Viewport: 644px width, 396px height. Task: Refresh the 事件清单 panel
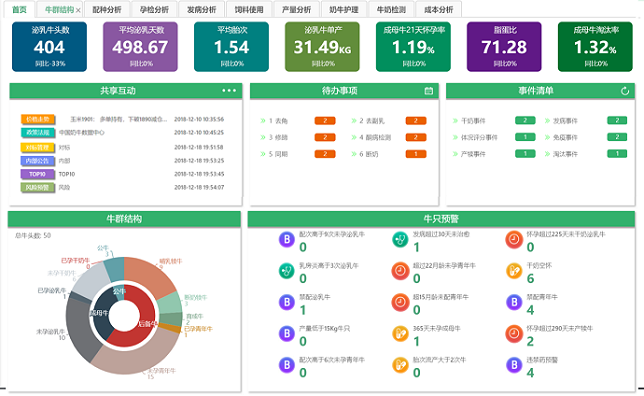[x=625, y=91]
